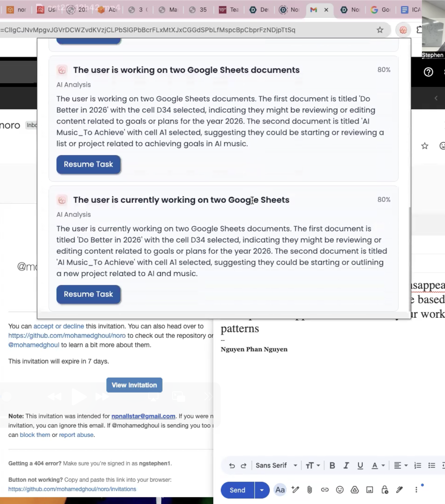This screenshot has height=504, width=445.
Task: Click the confidential mode lock icon
Action: 385,490
